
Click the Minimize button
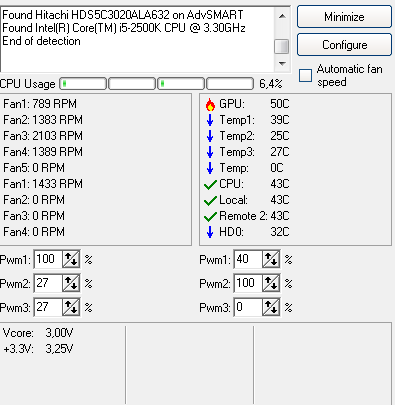[x=344, y=17]
